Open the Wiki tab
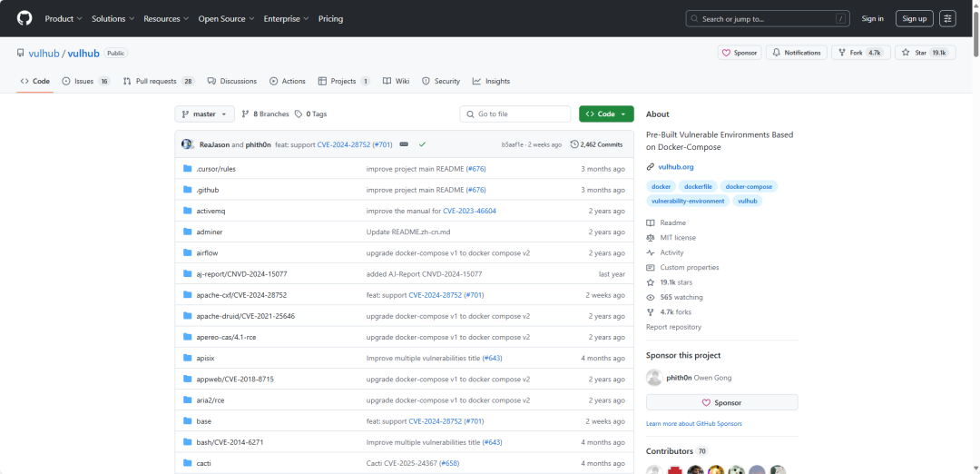The height and width of the screenshot is (474, 980). (397, 82)
